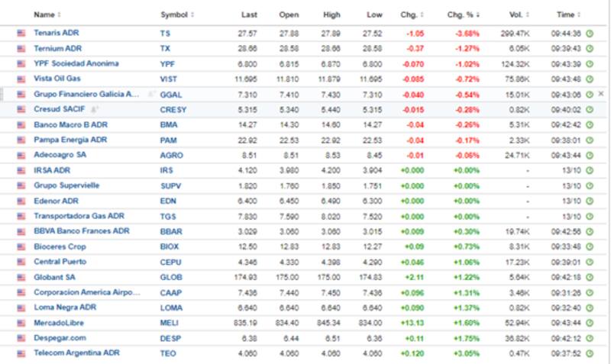Click the US flag icon beside YPF Sociedad Anonima
Image resolution: width=611 pixels, height=364 pixels.
(x=21, y=63)
